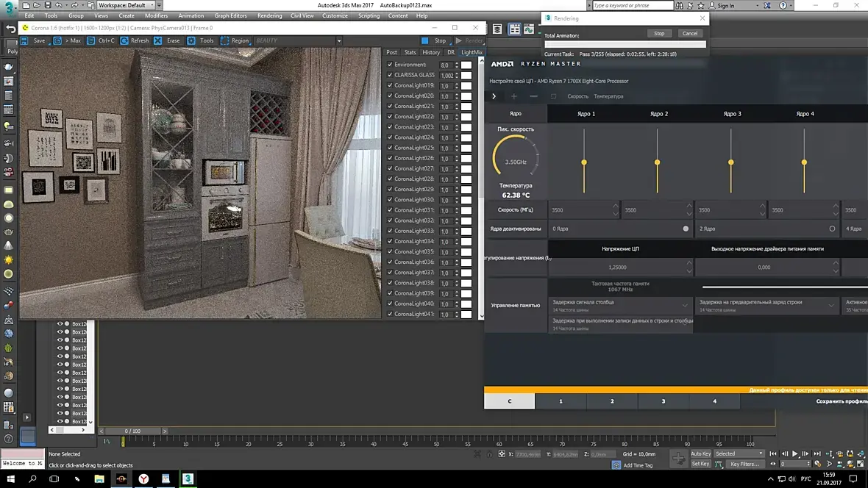868x488 pixels.
Task: Click the blue Stop square in Corona VFB
Action: (x=424, y=40)
